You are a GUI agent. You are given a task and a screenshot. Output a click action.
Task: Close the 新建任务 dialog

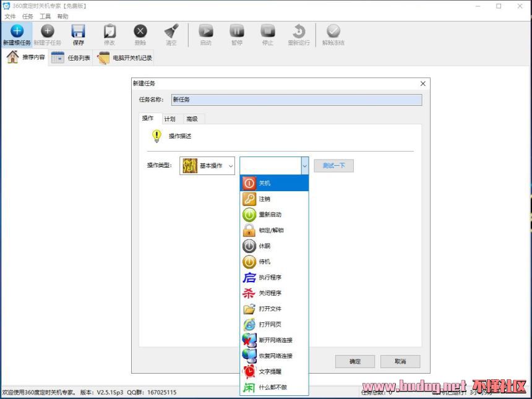click(x=423, y=84)
